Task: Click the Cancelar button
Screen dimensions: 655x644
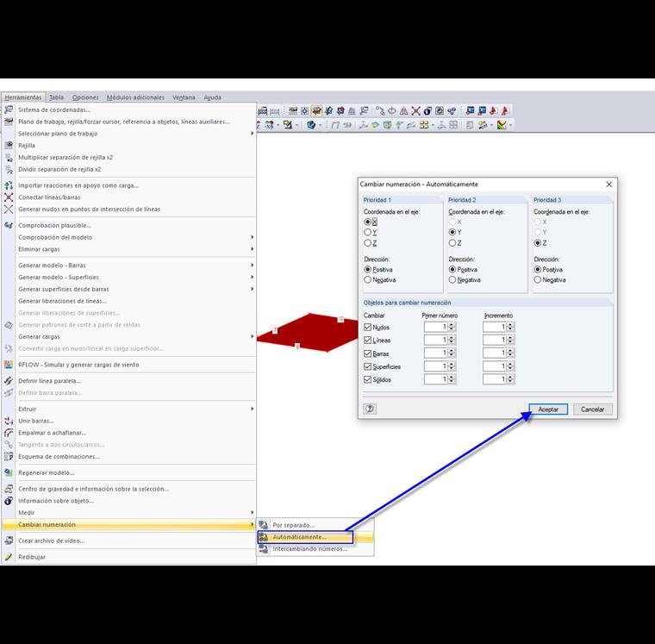Action: [x=592, y=410]
